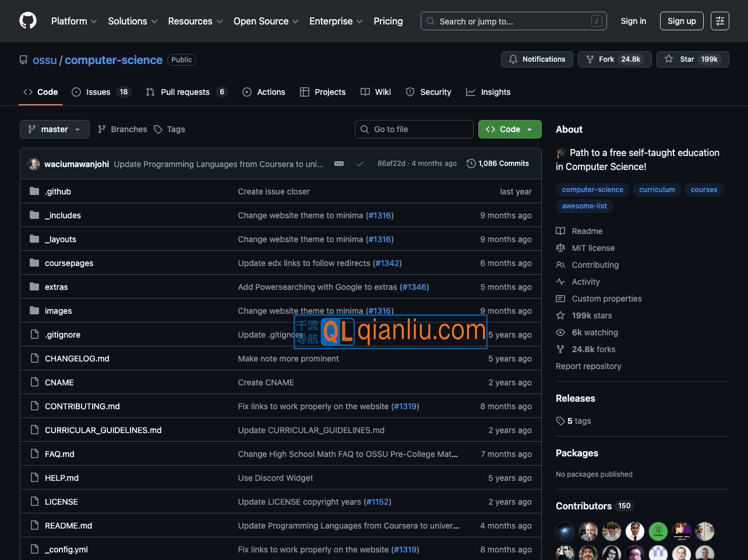Expand the Platform menu in header
Screen dimensions: 748x560
(74, 21)
